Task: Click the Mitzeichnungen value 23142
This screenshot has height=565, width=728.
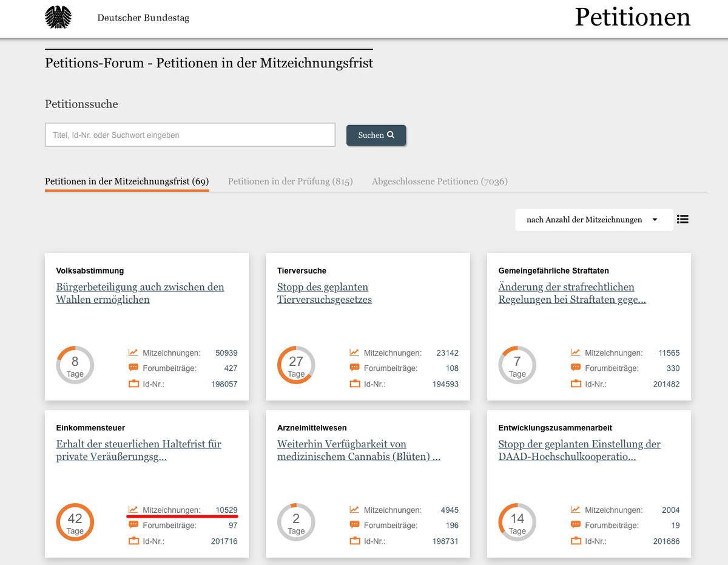Action: point(448,353)
